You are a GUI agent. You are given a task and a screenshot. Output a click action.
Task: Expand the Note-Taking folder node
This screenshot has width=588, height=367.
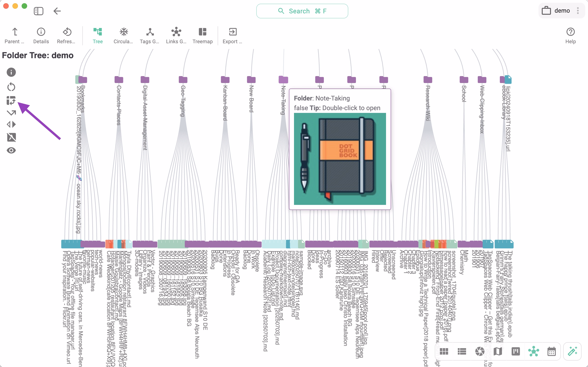coord(283,79)
